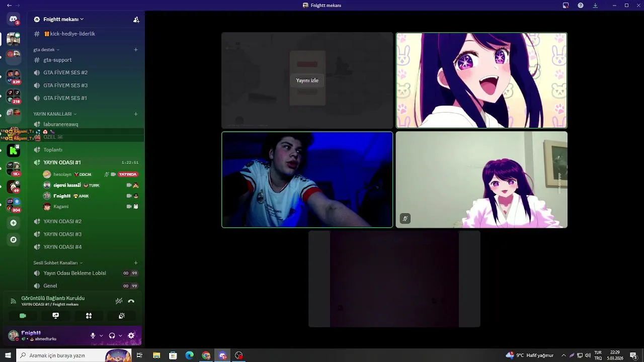Click the download updates arrow icon
Image resolution: width=644 pixels, height=362 pixels.
coord(596,6)
